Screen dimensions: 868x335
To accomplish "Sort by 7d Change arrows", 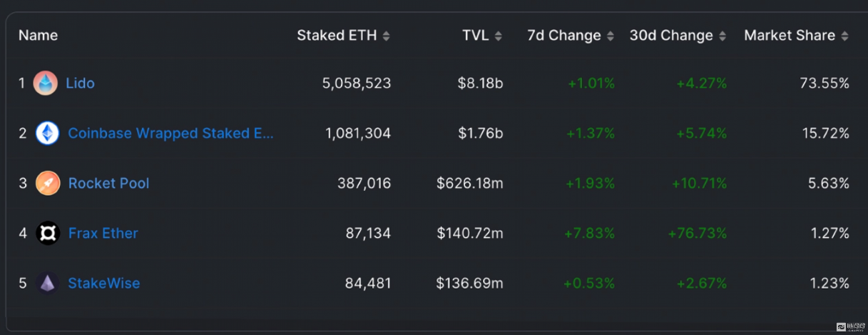I will point(610,36).
